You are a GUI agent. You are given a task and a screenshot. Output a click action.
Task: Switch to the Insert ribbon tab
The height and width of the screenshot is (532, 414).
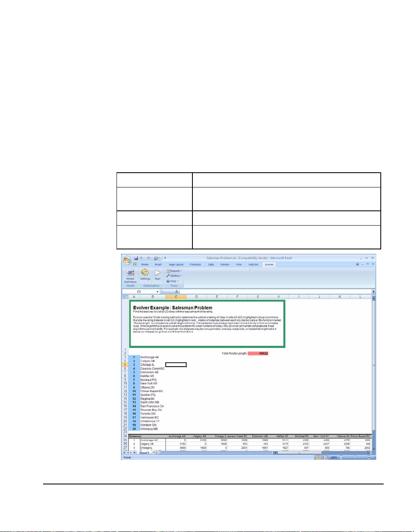point(158,265)
